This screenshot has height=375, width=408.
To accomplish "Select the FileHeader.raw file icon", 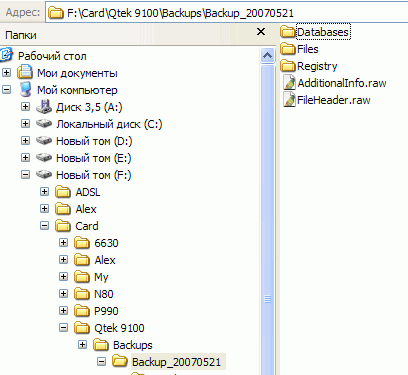I will [289, 100].
